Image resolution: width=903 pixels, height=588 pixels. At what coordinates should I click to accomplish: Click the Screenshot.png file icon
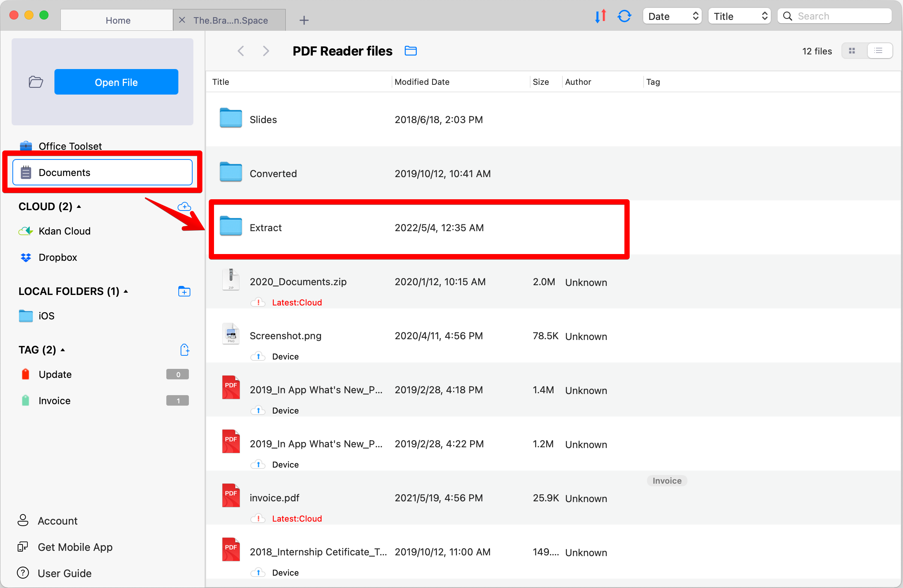coord(231,333)
